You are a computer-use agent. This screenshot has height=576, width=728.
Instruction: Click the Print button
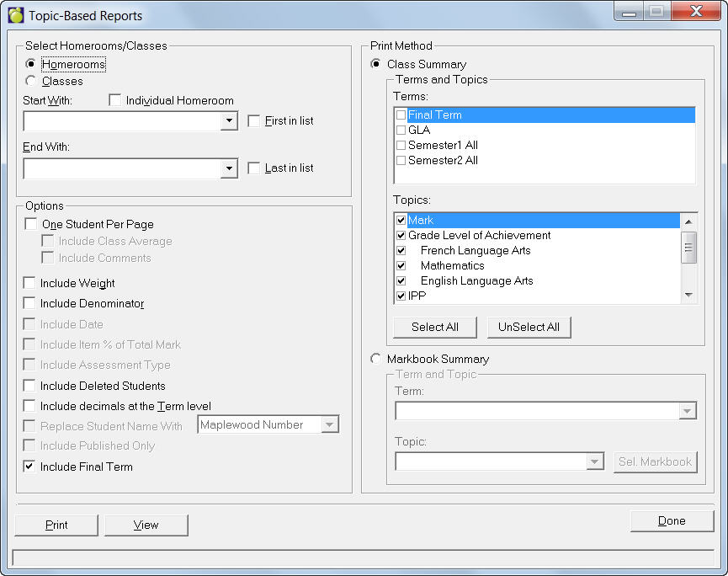coord(56,525)
